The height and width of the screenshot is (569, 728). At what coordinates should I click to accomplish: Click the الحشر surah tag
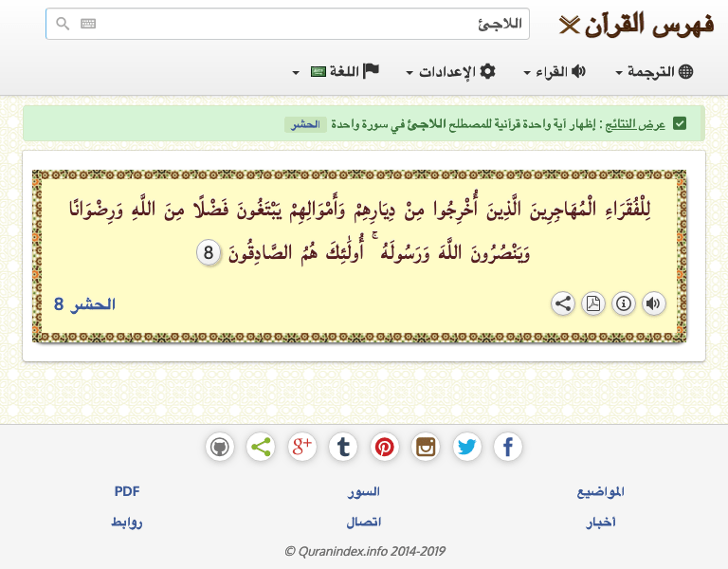[305, 124]
